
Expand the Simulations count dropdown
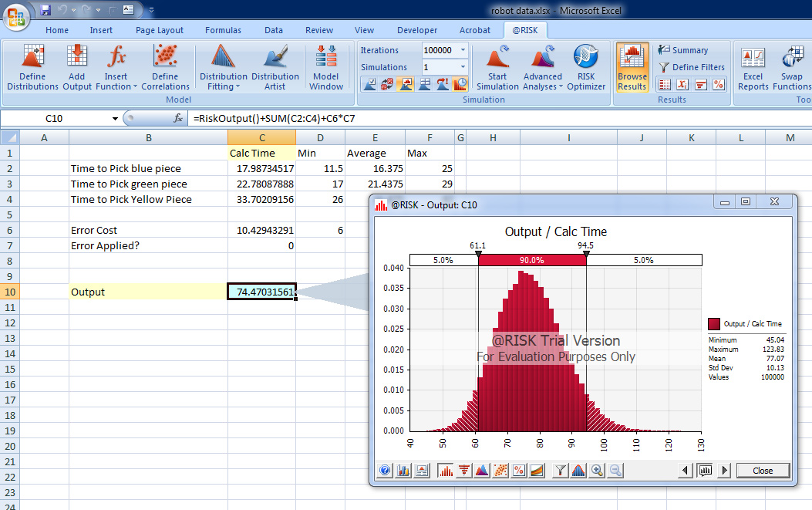pos(463,67)
